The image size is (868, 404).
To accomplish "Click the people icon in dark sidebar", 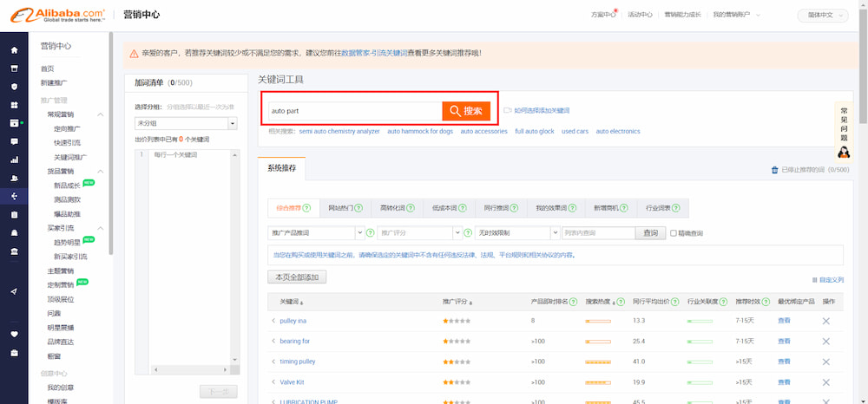I will coord(15,178).
